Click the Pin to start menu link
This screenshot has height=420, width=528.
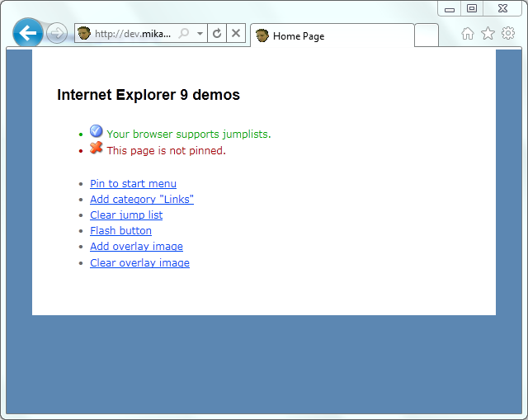(133, 183)
